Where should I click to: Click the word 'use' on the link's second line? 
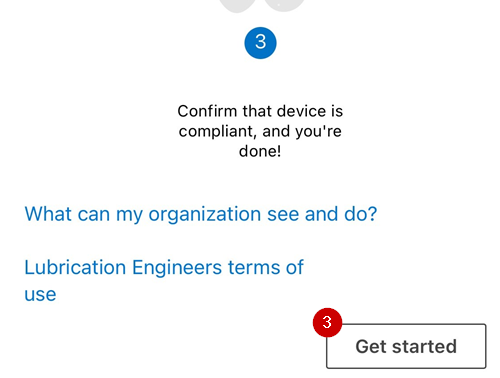(40, 295)
